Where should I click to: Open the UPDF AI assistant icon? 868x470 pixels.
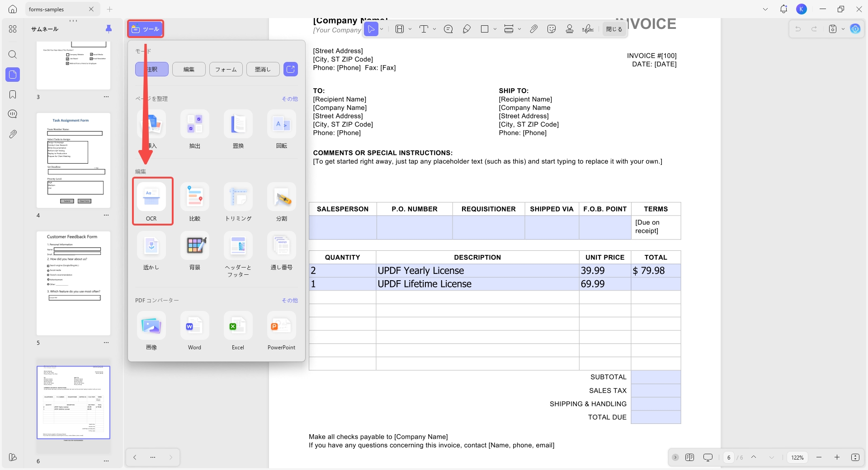pos(855,29)
